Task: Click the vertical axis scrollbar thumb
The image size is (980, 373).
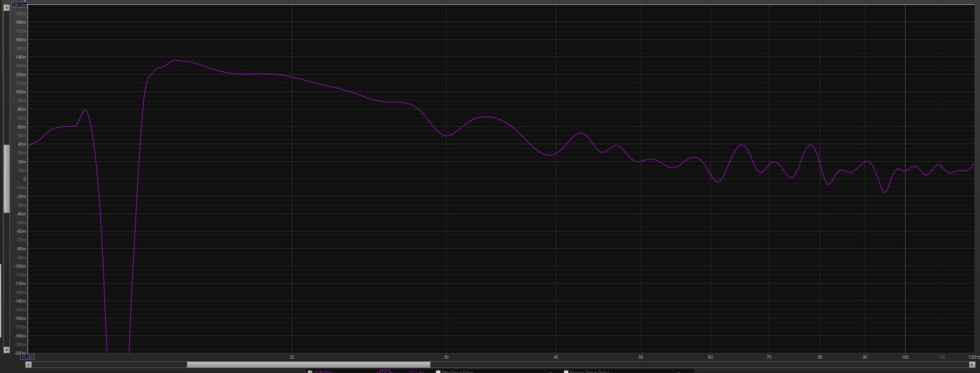Action: [x=6, y=179]
